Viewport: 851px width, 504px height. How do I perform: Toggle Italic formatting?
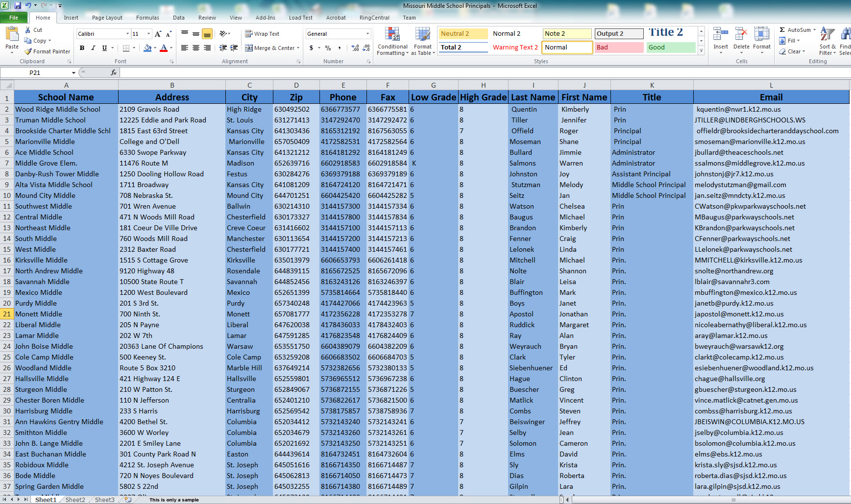93,48
